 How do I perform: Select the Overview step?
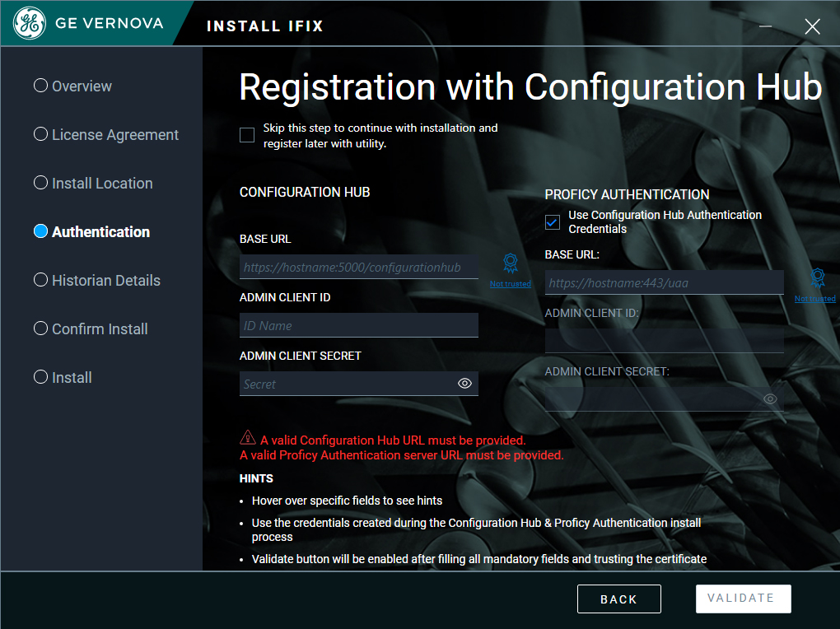pyautogui.click(x=72, y=86)
